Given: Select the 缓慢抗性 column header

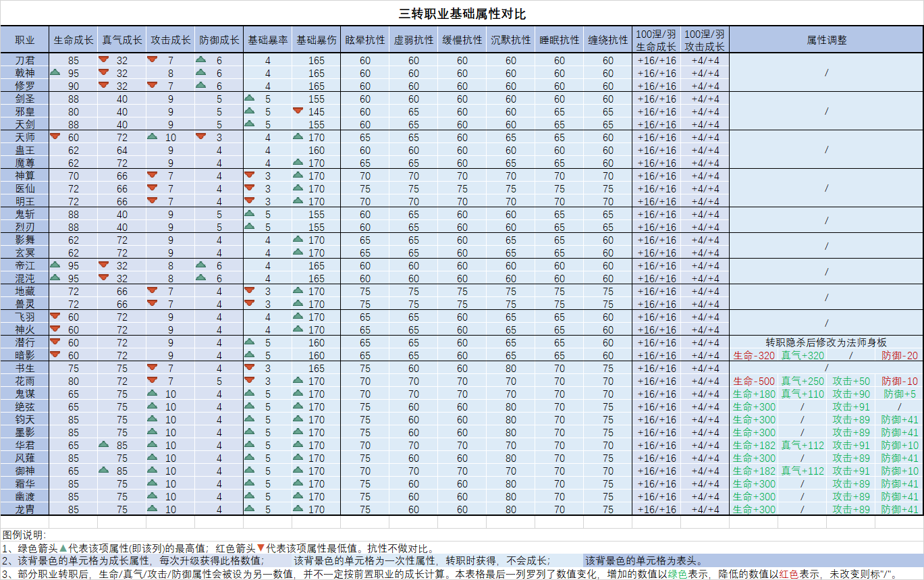Looking at the screenshot, I should point(462,40).
